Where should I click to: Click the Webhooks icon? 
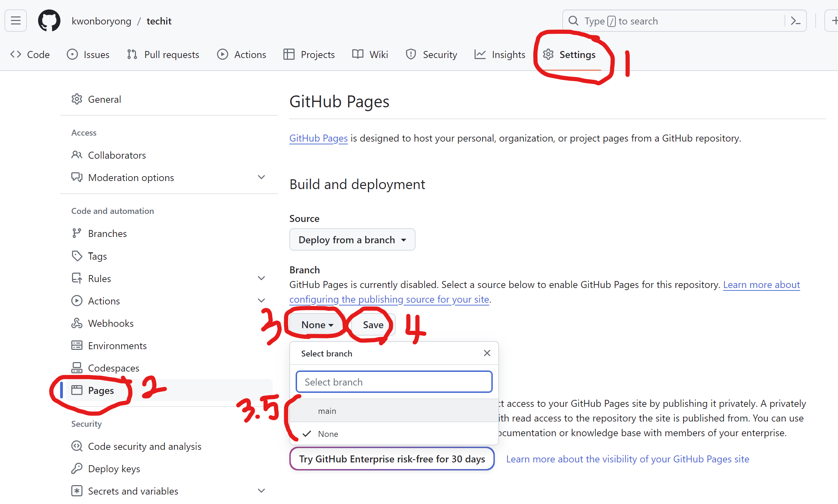(x=77, y=323)
